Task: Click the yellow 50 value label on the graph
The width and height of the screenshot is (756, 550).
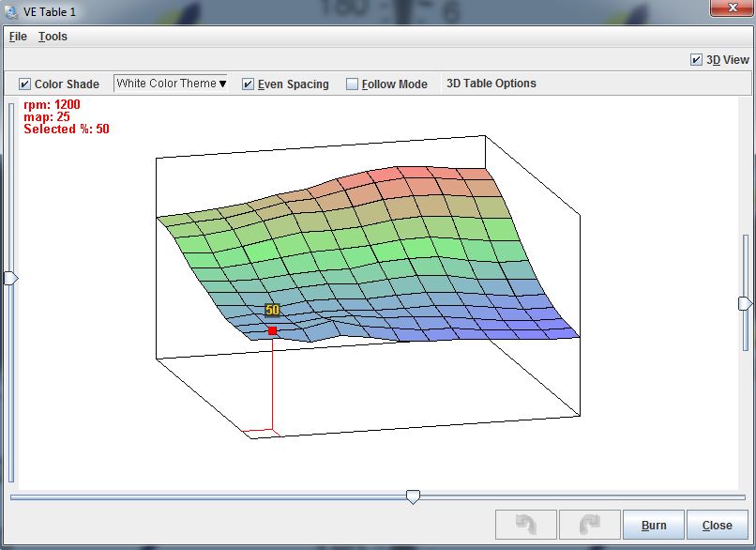Action: coord(272,310)
